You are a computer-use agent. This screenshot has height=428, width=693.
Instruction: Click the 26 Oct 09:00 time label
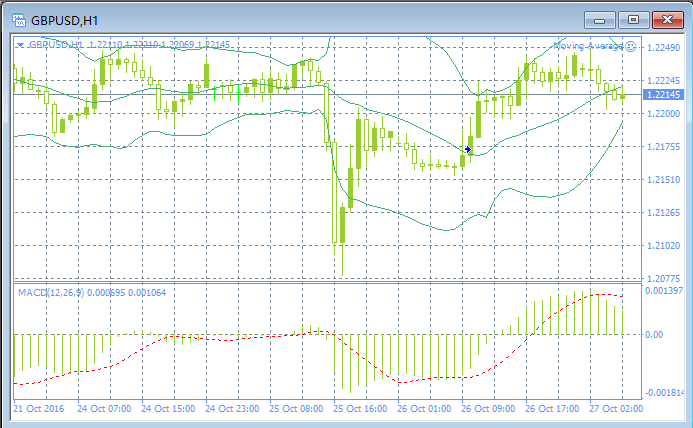(488, 409)
